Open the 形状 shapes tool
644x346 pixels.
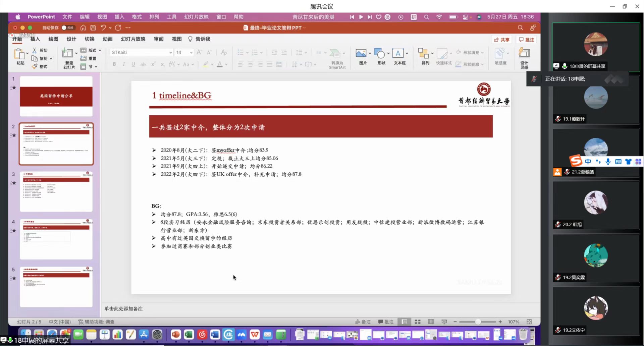(379, 53)
